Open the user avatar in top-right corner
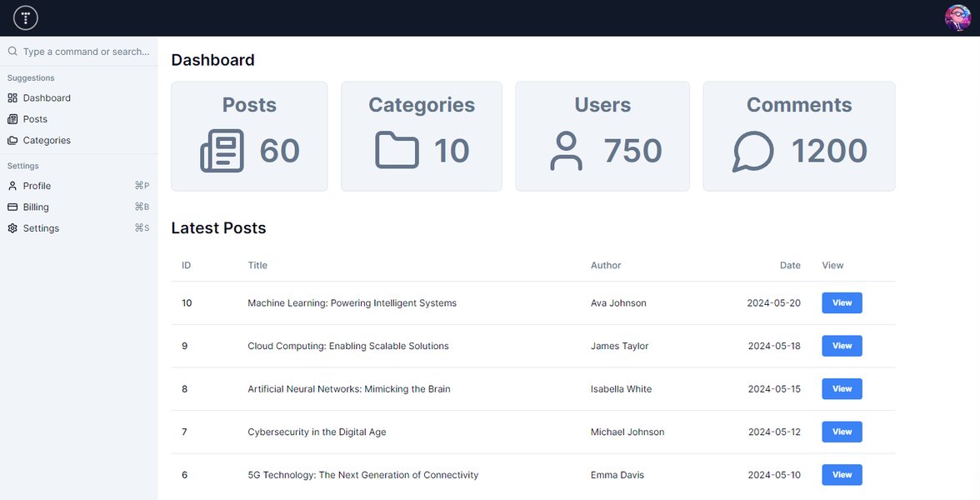This screenshot has height=500, width=980. [x=957, y=18]
